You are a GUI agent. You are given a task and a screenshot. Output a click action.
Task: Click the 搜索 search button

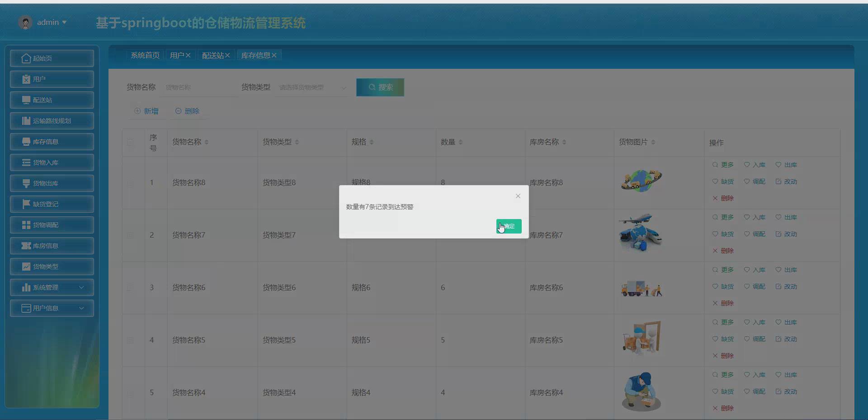380,87
